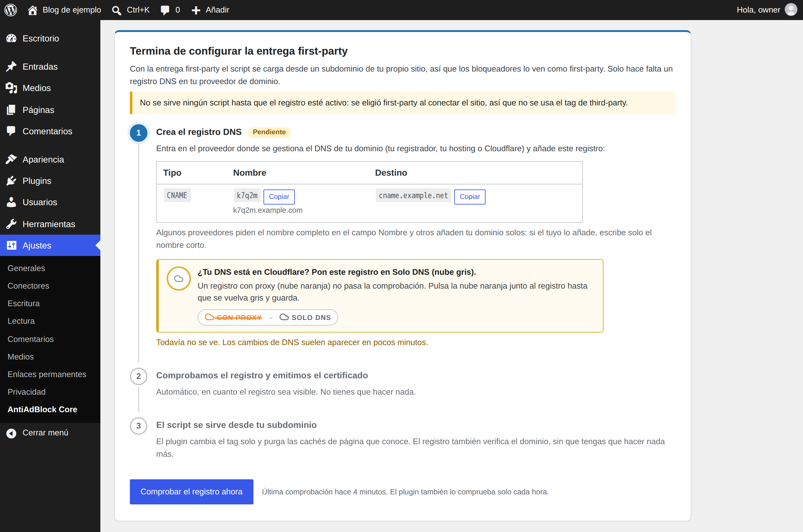
Task: Open Enlaces permanentes submenu item
Action: pyautogui.click(x=47, y=374)
